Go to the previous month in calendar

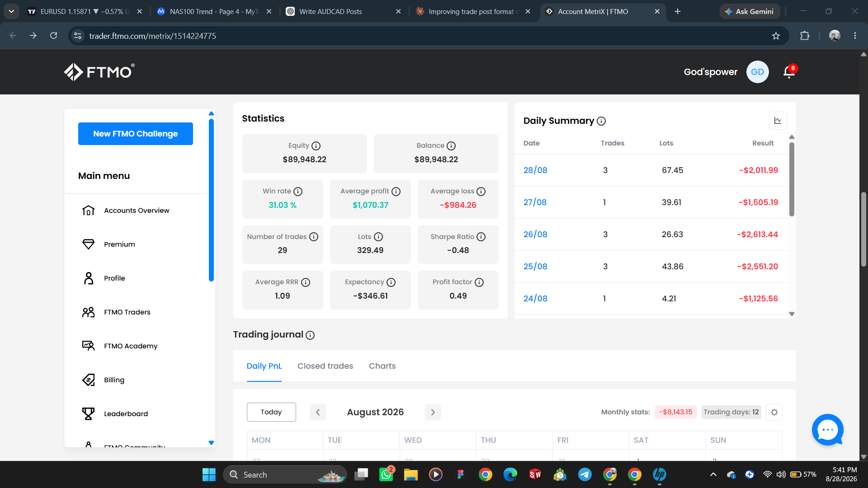pyautogui.click(x=318, y=412)
